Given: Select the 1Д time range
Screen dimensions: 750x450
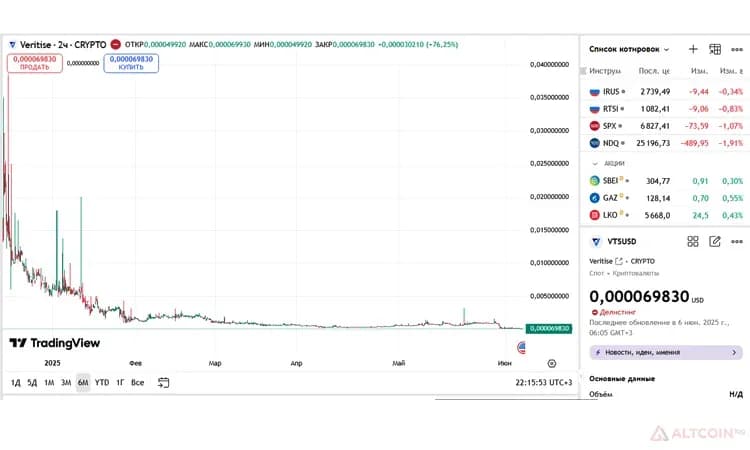Looking at the screenshot, I should 16,383.
